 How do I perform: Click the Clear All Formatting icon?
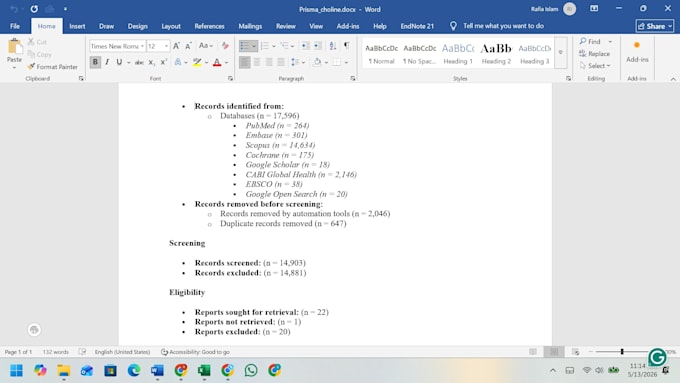pyautogui.click(x=225, y=46)
